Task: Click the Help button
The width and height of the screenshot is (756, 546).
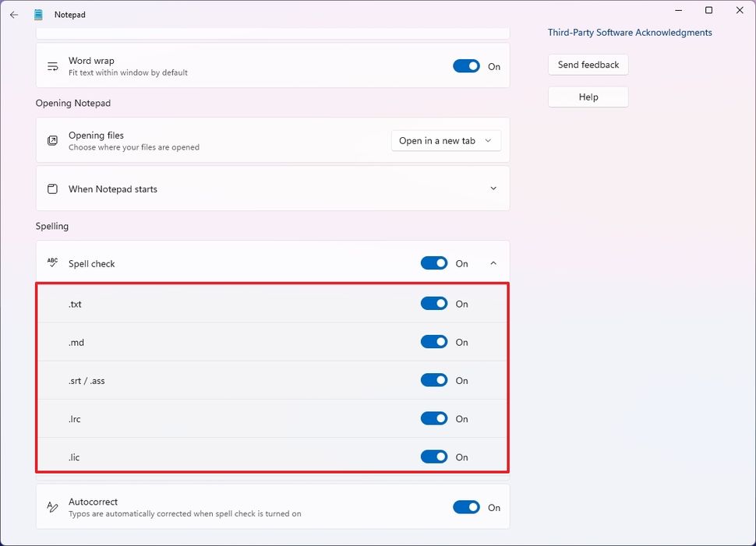Action: coord(588,97)
